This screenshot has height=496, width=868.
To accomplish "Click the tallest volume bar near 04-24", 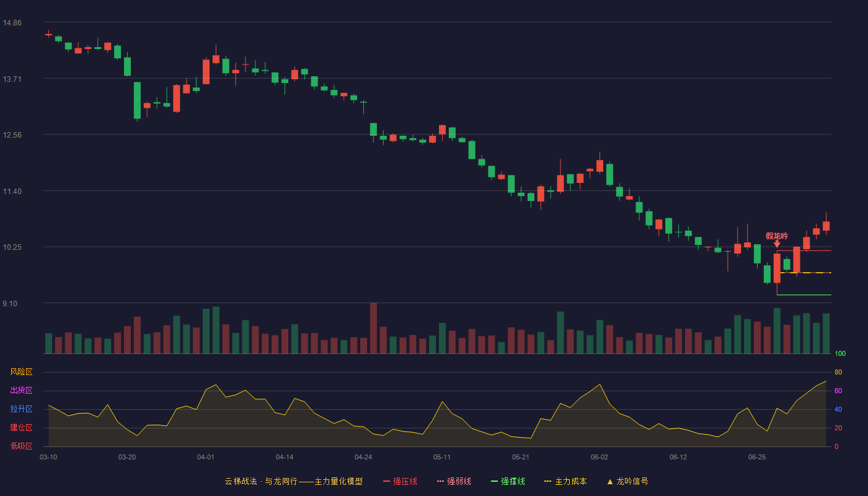I will 373,328.
